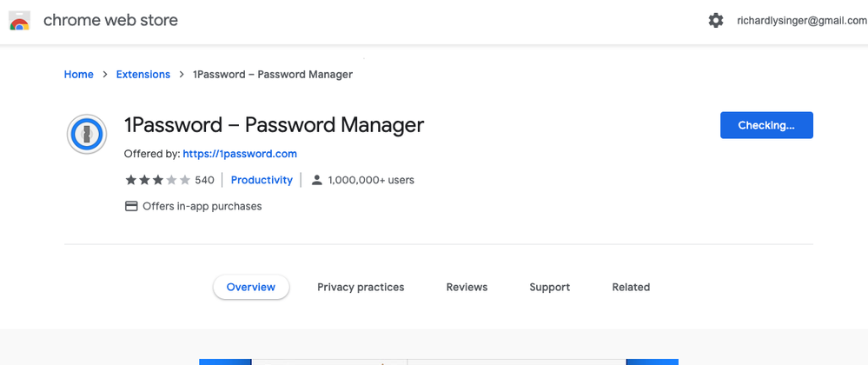Switch to the Overview tab
Screen dimensions: 868x365
coord(251,287)
